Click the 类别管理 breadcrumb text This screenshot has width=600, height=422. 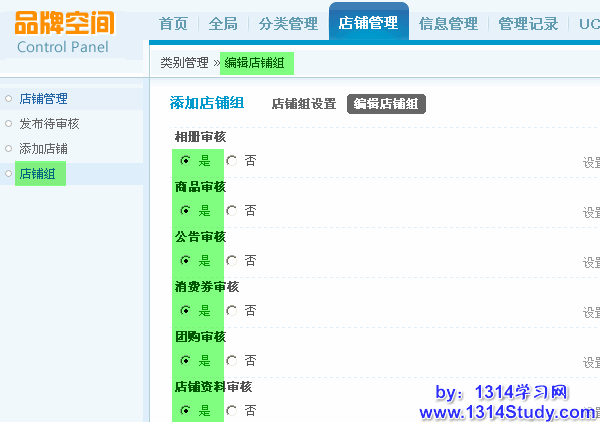(x=184, y=63)
